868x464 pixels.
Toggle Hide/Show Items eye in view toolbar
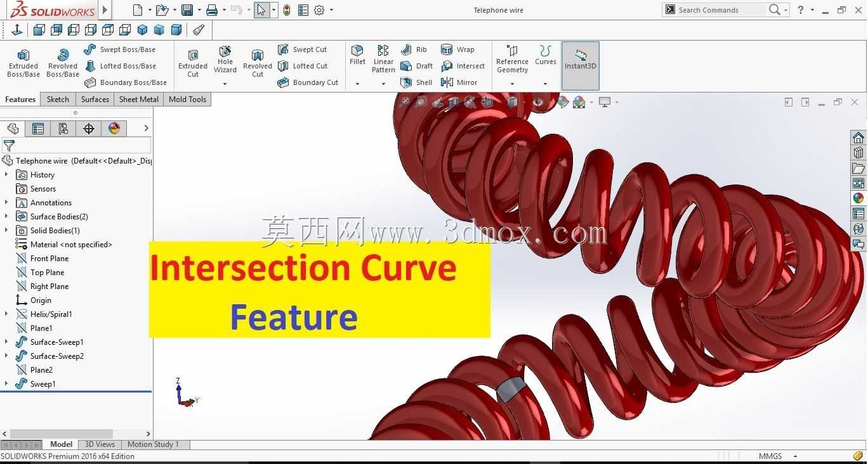pos(538,102)
